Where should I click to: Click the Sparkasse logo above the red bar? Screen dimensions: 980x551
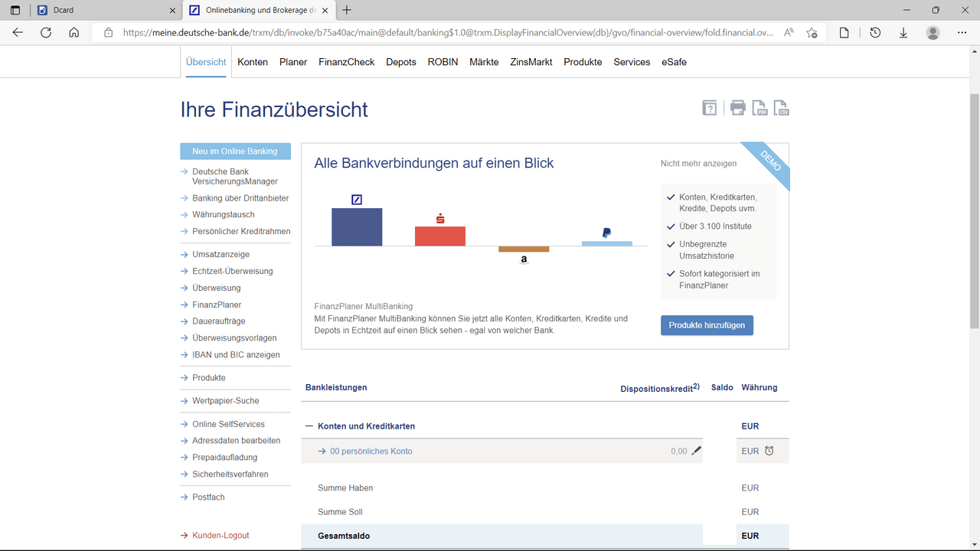[440, 219]
